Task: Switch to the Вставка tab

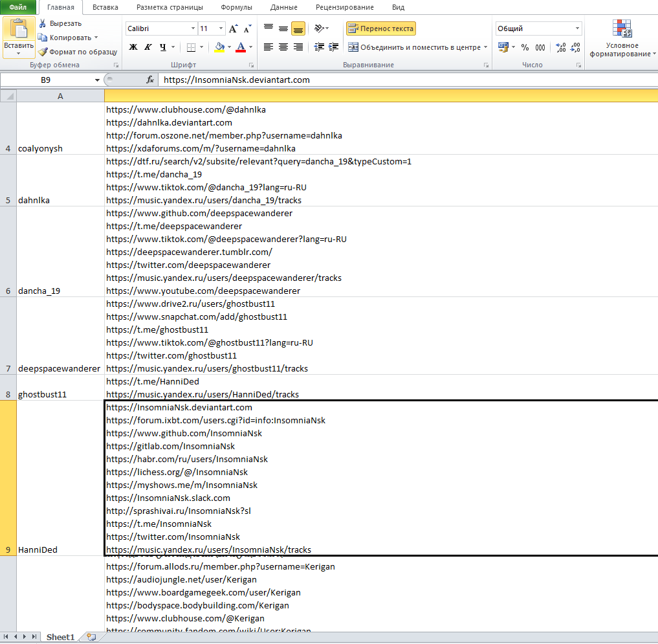Action: pyautogui.click(x=105, y=7)
